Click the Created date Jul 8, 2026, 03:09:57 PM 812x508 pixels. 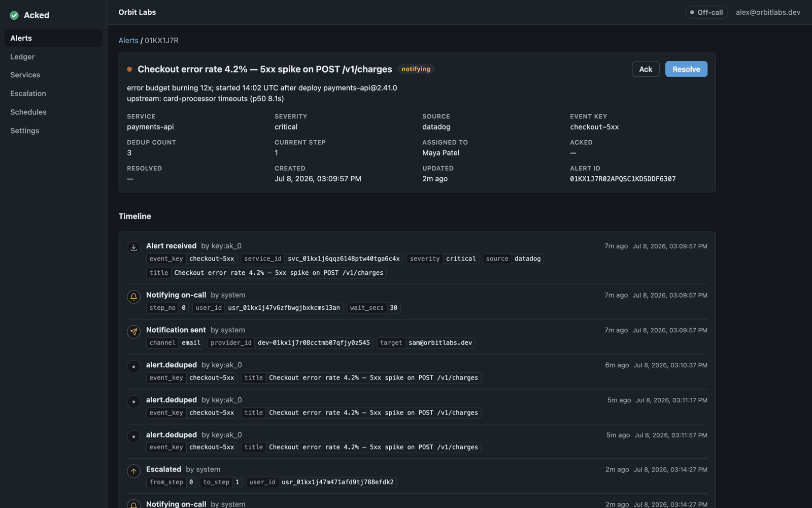point(318,179)
